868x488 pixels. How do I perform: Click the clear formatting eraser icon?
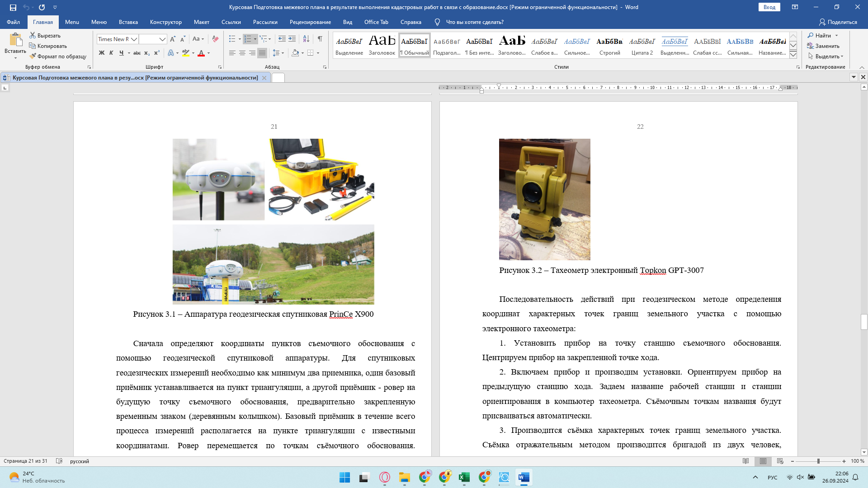(215, 39)
